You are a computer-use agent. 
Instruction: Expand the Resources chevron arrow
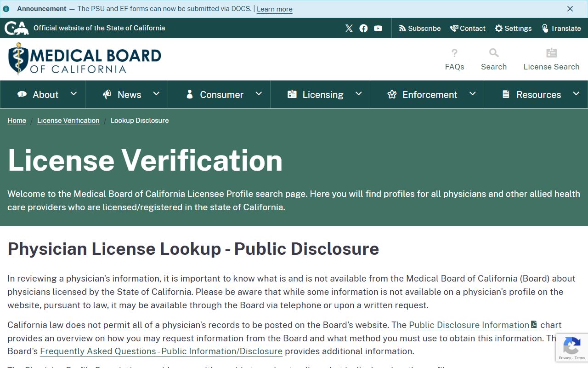click(576, 94)
